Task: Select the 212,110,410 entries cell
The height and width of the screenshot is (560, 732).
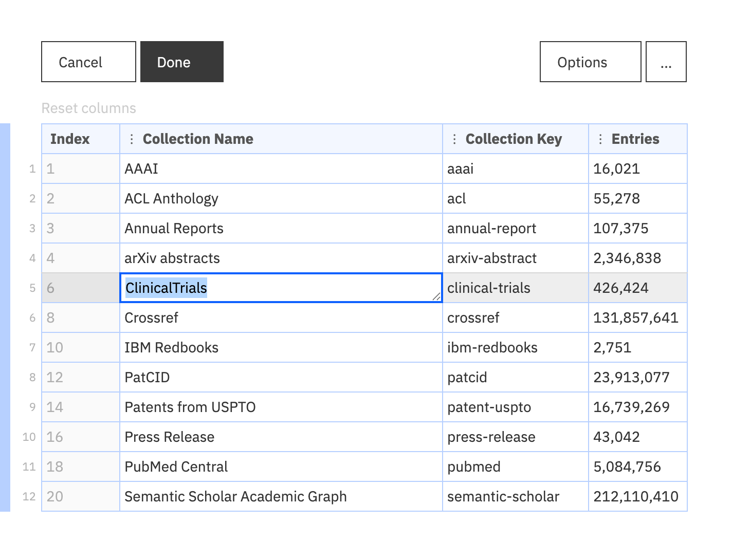Action: pos(638,496)
